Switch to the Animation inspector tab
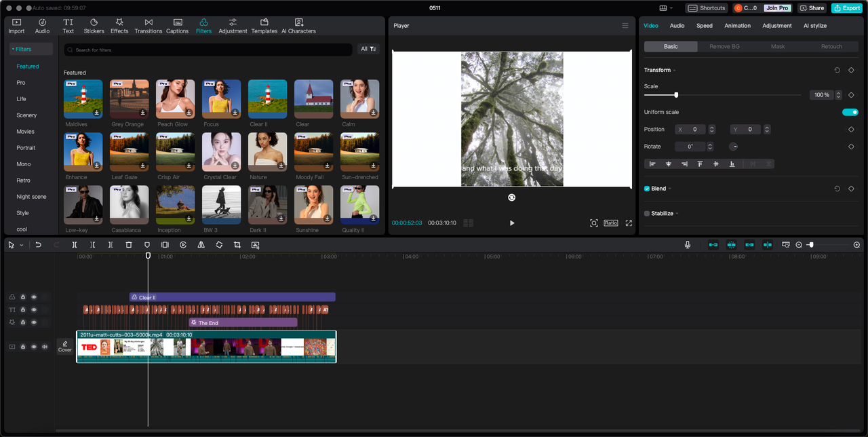The image size is (868, 437). pyautogui.click(x=737, y=26)
